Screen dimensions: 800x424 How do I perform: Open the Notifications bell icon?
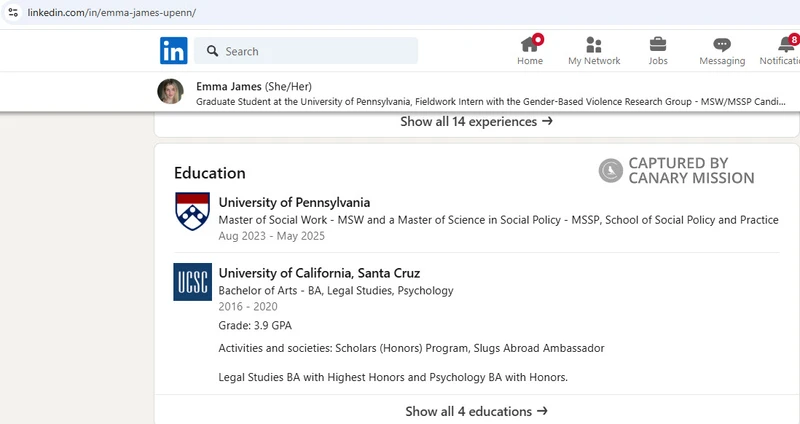click(x=786, y=44)
